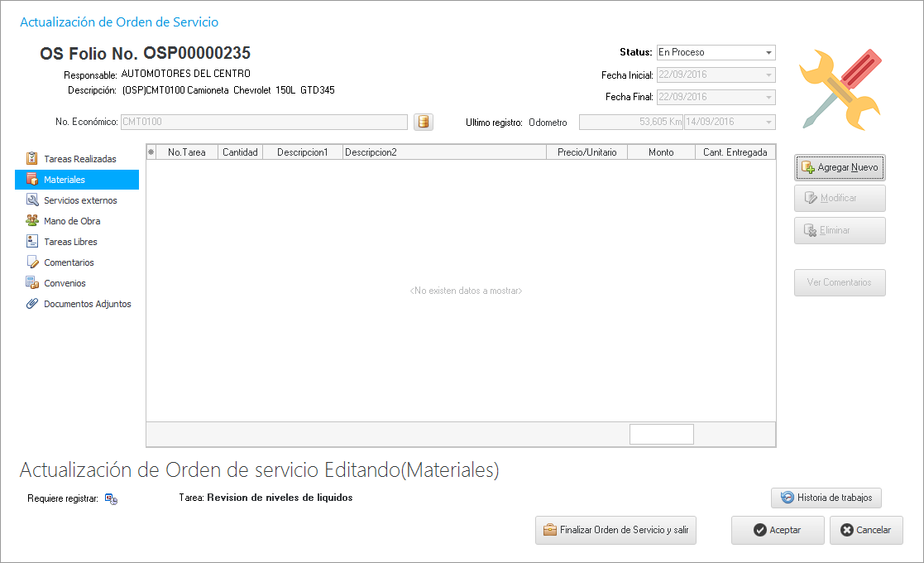
Task: Click the Descripcion2 column header
Action: 444,152
